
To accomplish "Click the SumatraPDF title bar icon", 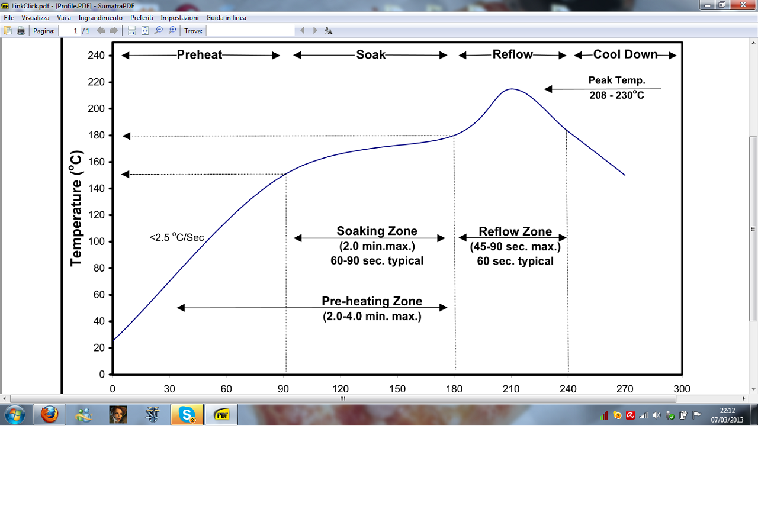I will pyautogui.click(x=5, y=5).
